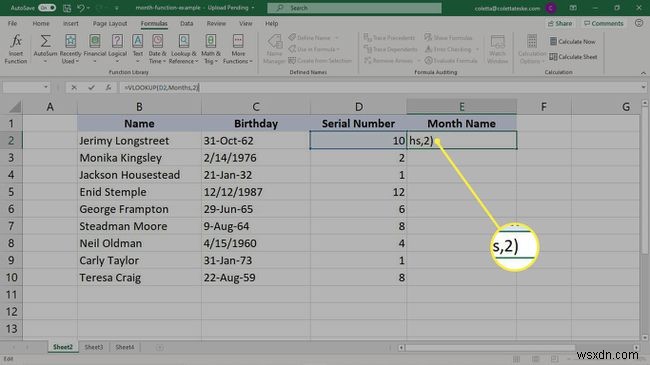Open the Insert tab
The height and width of the screenshot is (365, 650).
click(70, 24)
